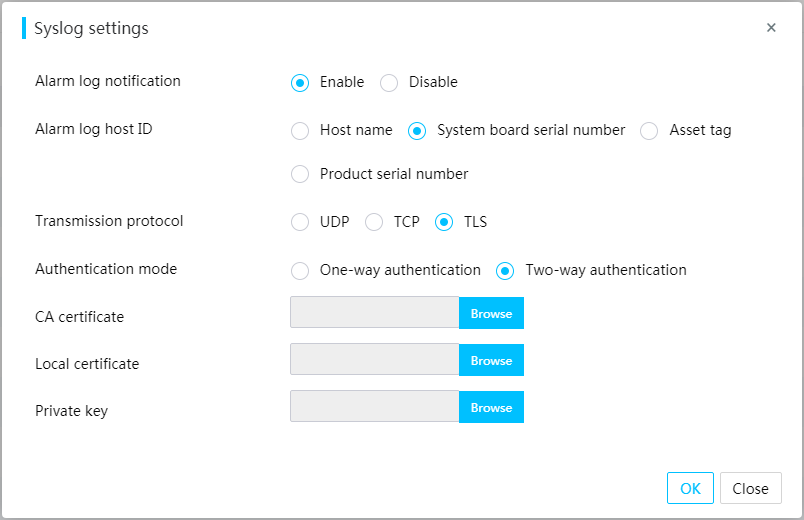Close the Syslog settings dialog with X
The height and width of the screenshot is (520, 804).
click(x=771, y=28)
